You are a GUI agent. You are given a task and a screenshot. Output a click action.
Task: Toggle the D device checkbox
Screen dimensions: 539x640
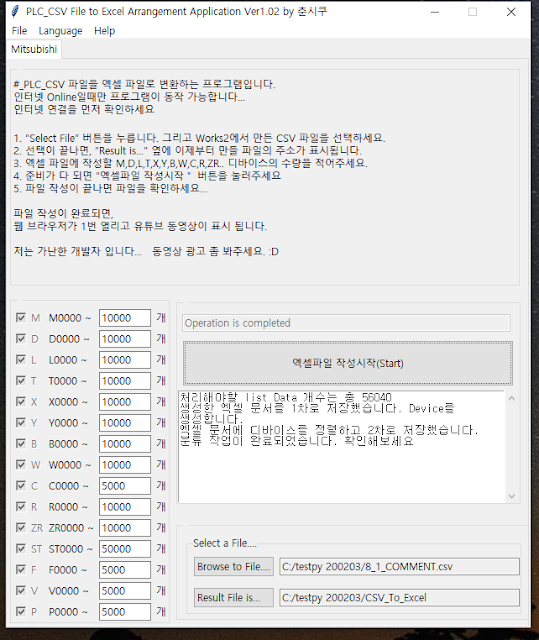click(20, 338)
